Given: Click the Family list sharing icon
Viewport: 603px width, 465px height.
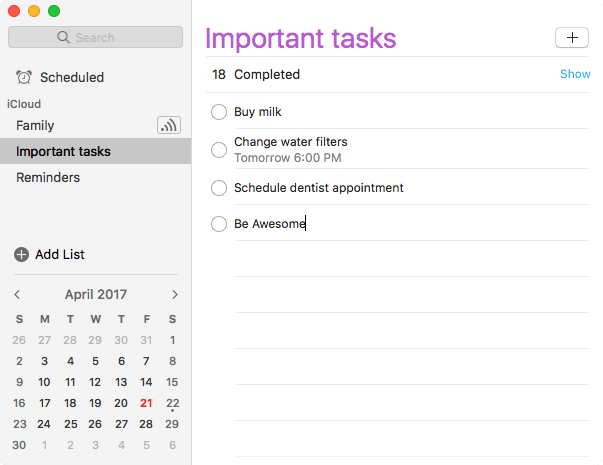Looking at the screenshot, I should (x=169, y=125).
